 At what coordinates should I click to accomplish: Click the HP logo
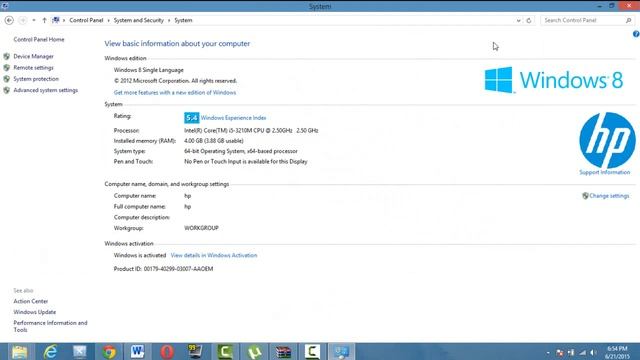coord(607,140)
